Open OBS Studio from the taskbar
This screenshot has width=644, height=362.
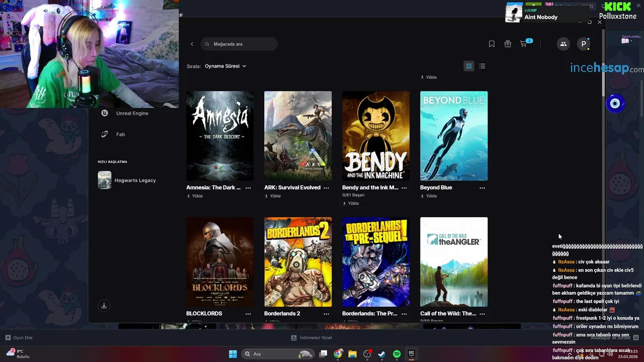pos(367,354)
